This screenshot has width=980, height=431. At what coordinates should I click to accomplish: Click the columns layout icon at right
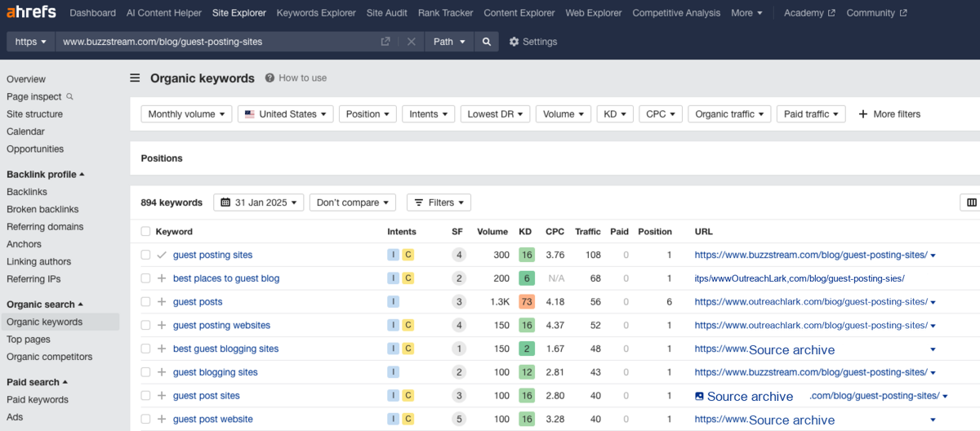click(x=971, y=202)
